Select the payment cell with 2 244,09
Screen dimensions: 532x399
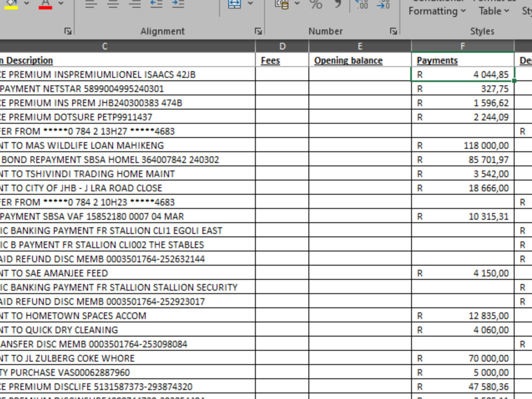pyautogui.click(x=463, y=117)
